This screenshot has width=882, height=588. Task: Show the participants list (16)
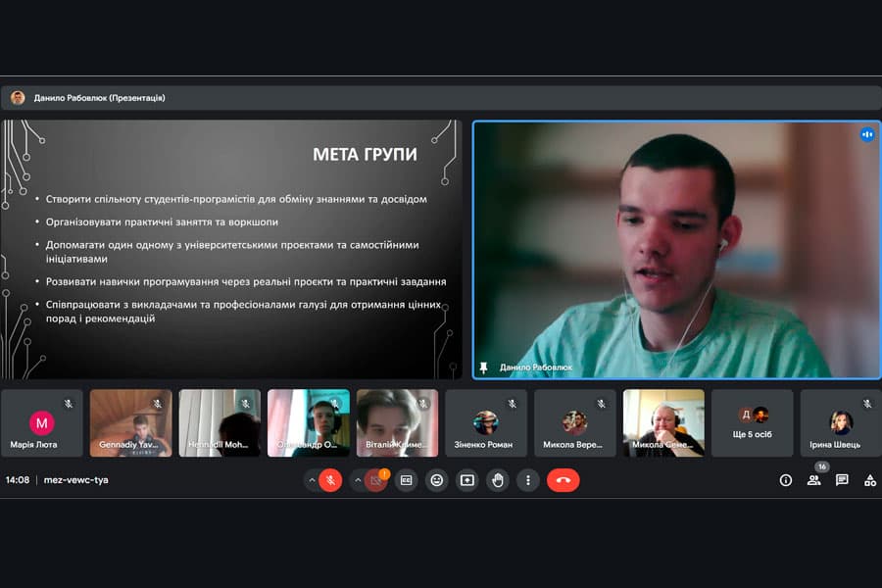click(x=814, y=480)
